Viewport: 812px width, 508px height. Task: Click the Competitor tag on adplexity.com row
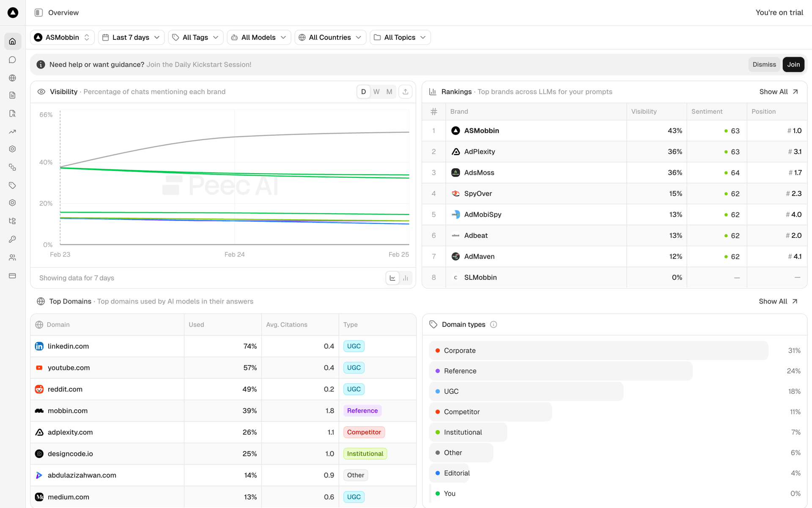point(364,432)
